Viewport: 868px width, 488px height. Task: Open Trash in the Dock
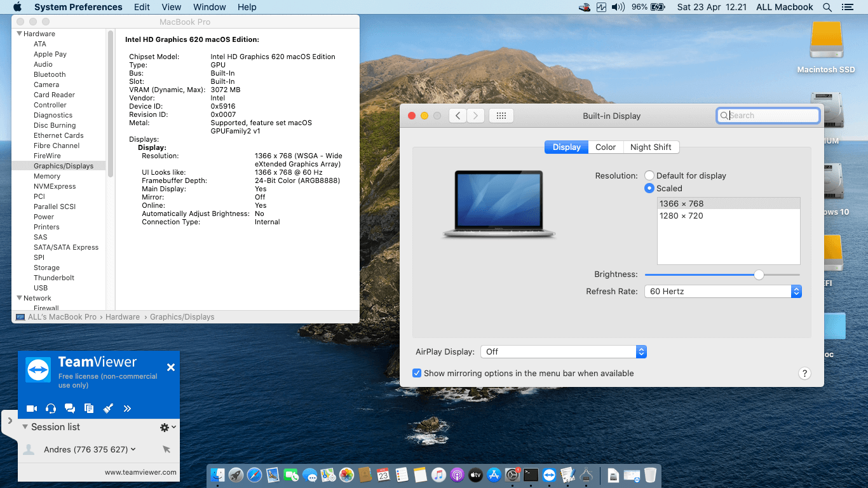[x=650, y=475]
